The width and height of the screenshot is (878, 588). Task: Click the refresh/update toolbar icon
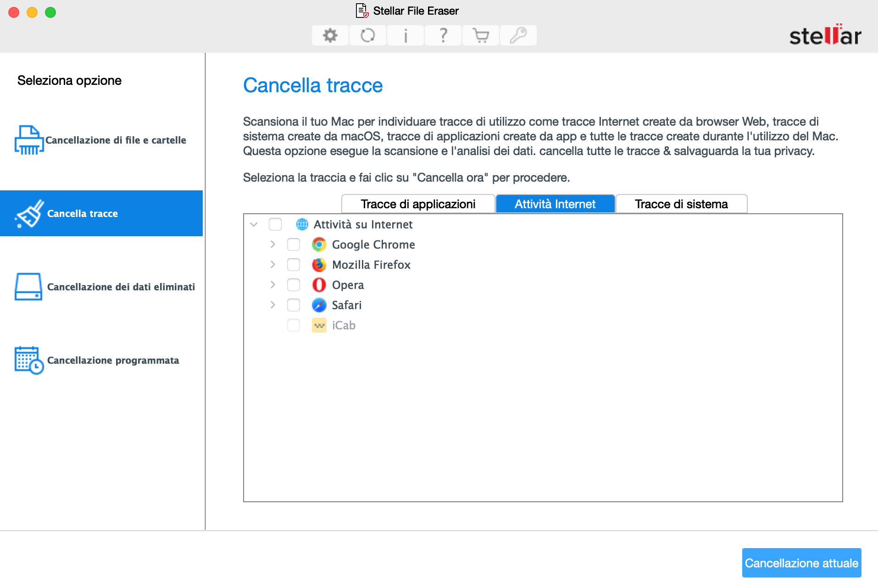pos(368,35)
